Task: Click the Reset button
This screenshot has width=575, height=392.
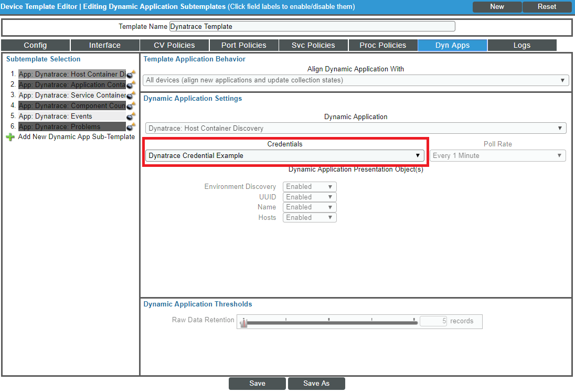Action: click(547, 7)
